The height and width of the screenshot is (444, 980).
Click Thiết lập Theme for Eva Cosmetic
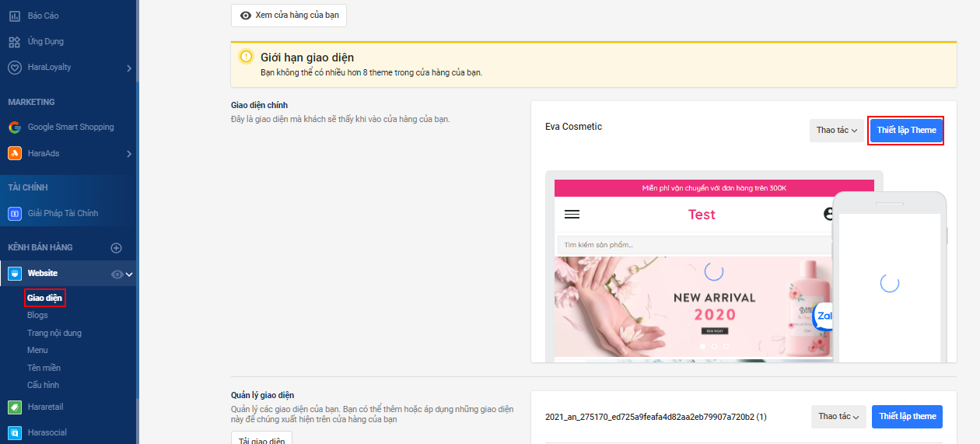[x=906, y=130]
